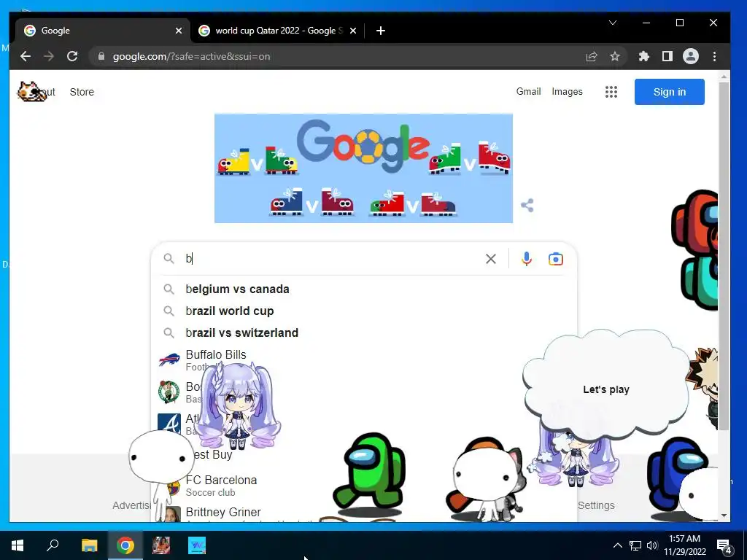The width and height of the screenshot is (747, 560).
Task: View site info via the lock icon
Action: 101,56
